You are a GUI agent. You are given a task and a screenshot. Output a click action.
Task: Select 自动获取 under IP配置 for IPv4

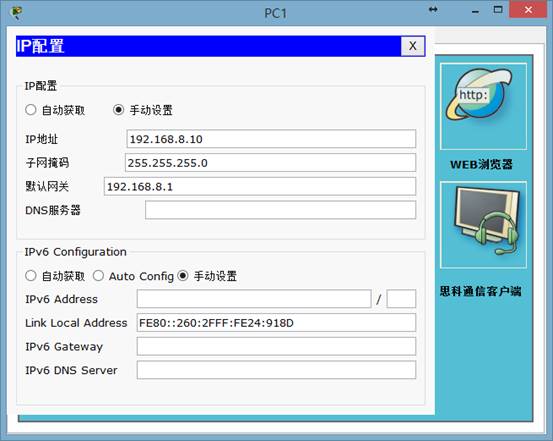click(x=31, y=110)
